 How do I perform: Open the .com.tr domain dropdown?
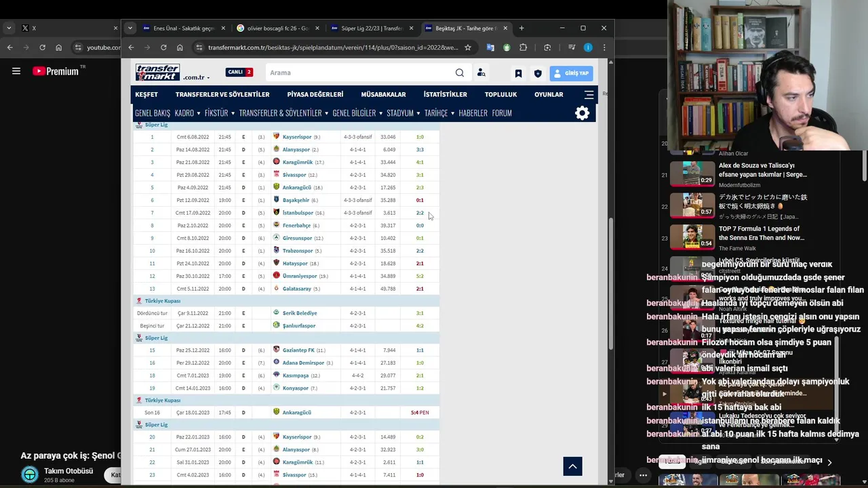click(197, 77)
